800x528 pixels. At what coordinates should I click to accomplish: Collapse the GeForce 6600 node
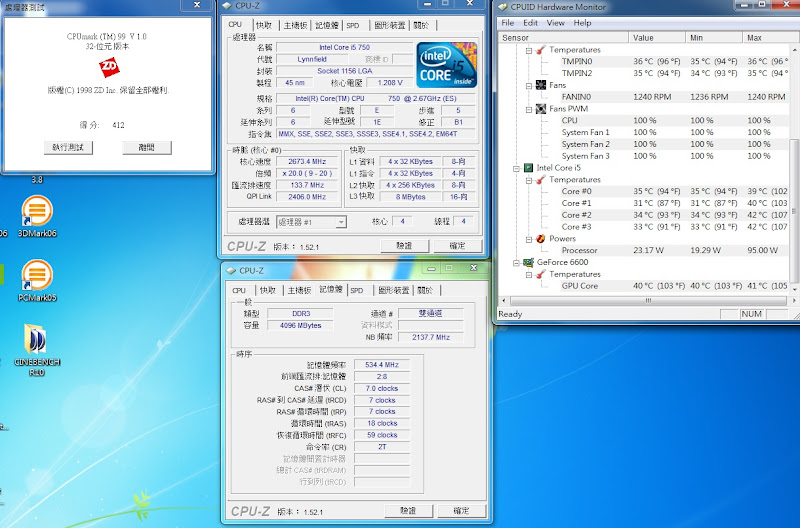(x=516, y=263)
